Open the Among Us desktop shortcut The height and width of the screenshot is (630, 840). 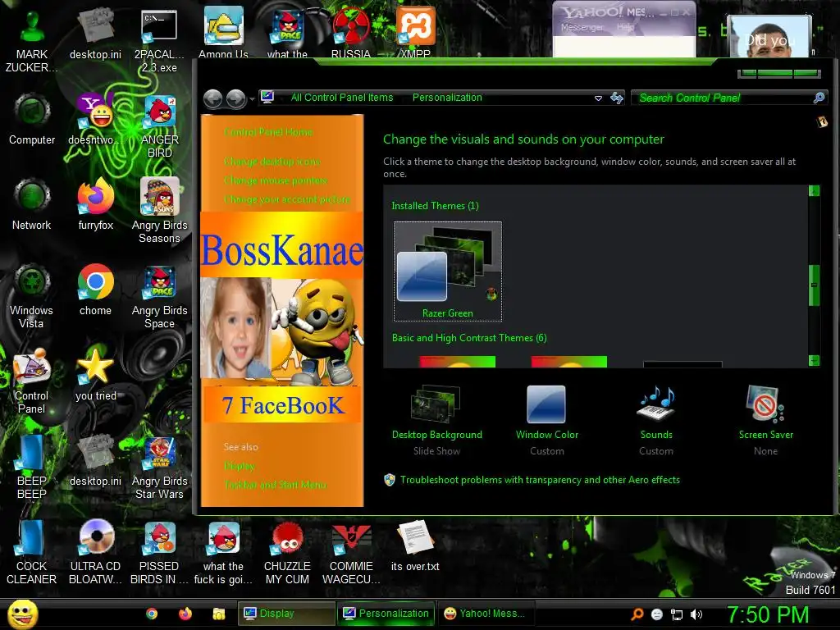pos(223,32)
